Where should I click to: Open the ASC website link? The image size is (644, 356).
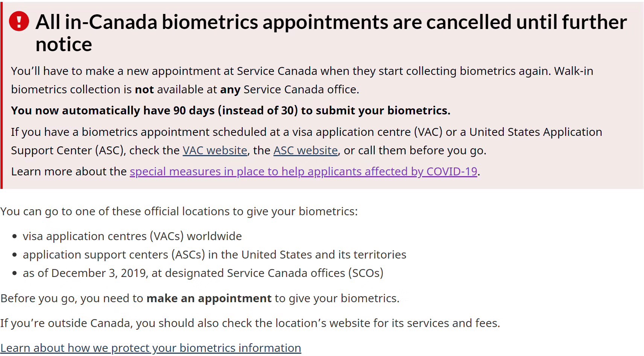pos(305,151)
